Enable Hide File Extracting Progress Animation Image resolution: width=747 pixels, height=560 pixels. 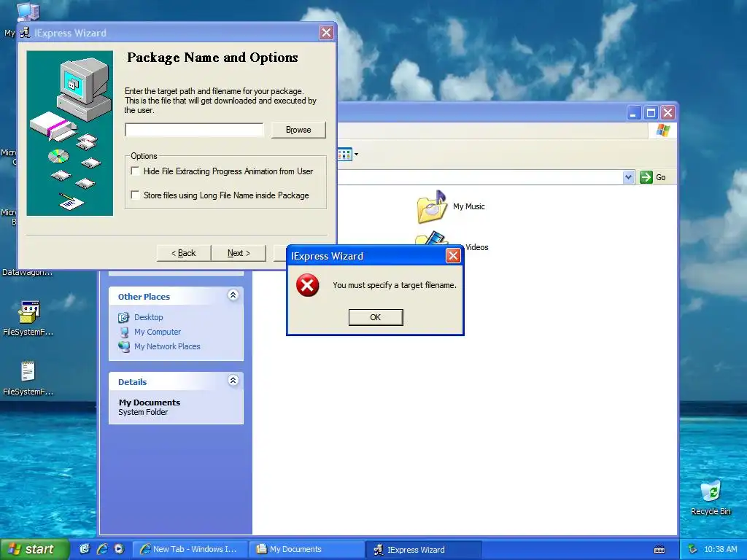pos(135,171)
